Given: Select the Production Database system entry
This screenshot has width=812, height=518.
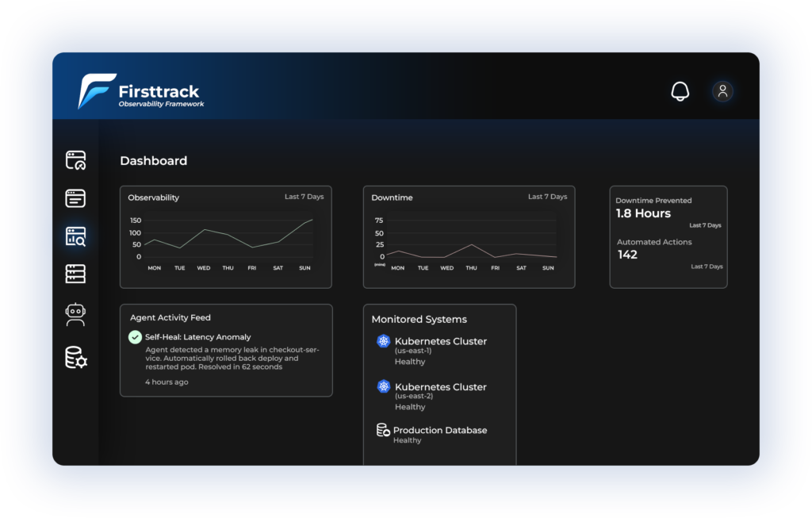Looking at the screenshot, I should (x=440, y=431).
